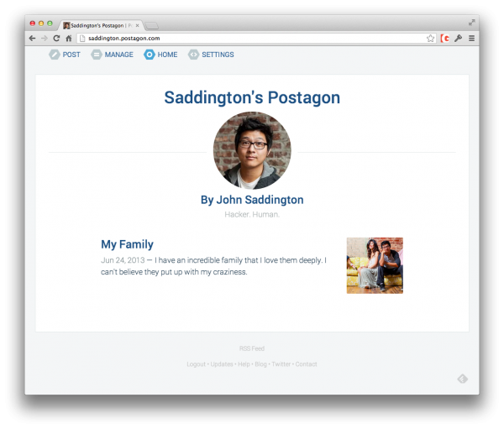The image size is (504, 429).
Task: Click the red C extension icon
Action: 445,39
